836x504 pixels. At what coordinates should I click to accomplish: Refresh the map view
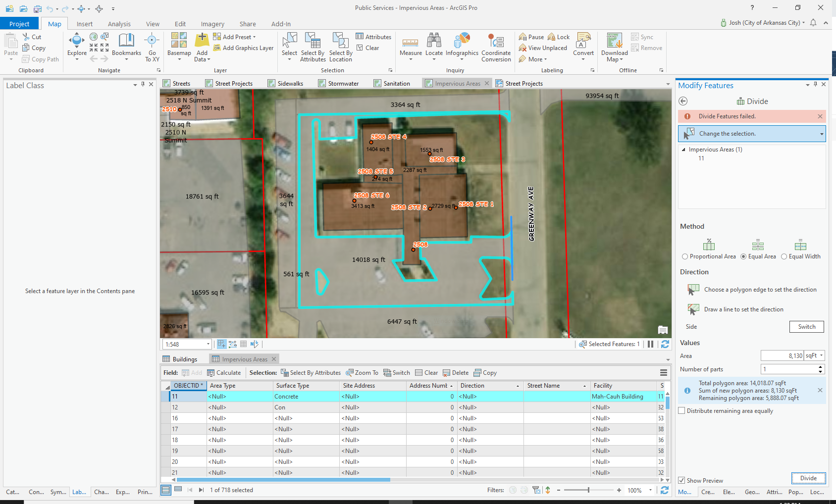click(x=665, y=344)
